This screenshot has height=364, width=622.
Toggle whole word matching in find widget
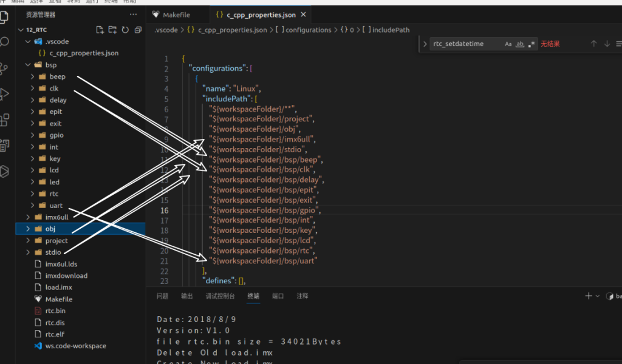tap(519, 44)
